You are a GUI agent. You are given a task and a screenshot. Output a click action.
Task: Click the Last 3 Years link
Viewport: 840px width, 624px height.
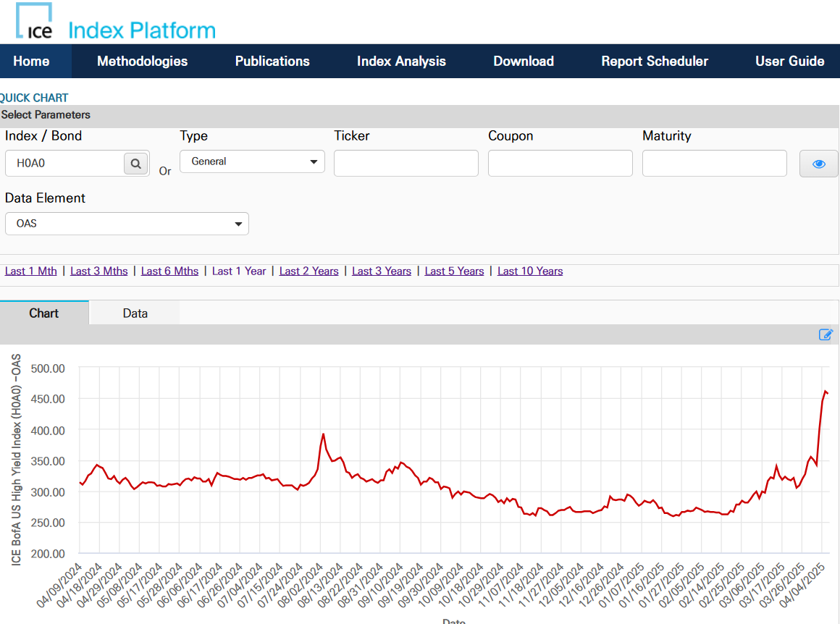point(382,271)
